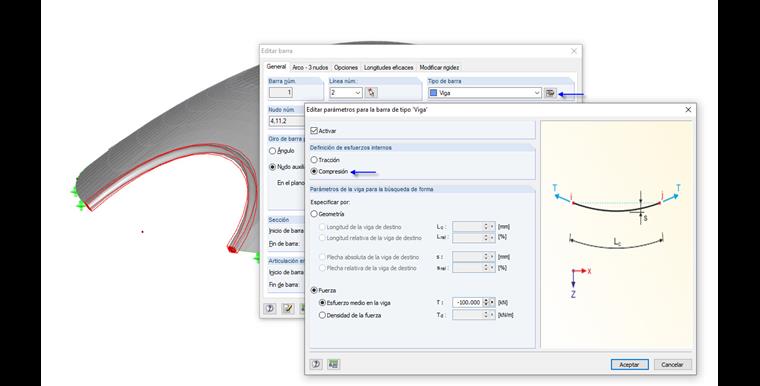
Task: Open the T value dropdown arrow
Action: click(x=492, y=302)
